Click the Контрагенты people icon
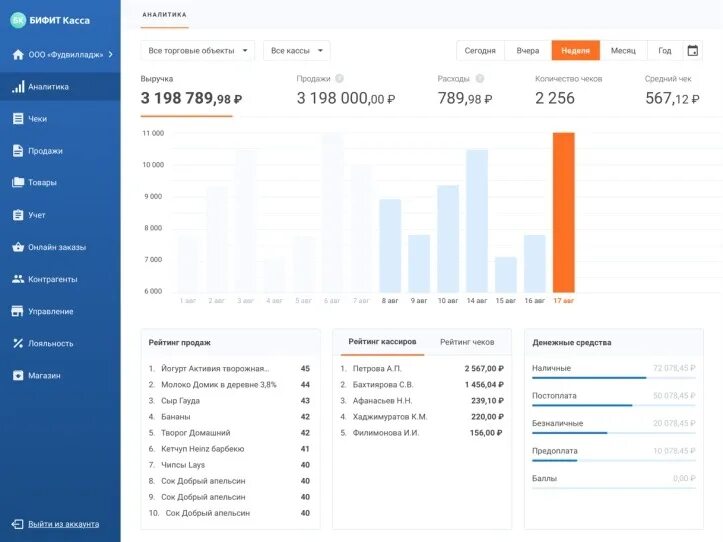Image resolution: width=723 pixels, height=542 pixels. [18, 279]
